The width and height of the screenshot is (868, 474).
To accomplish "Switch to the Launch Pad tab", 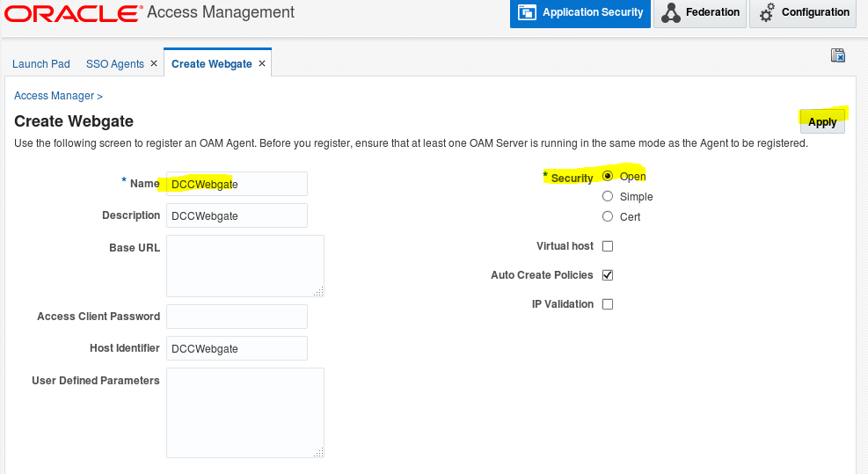I will point(41,63).
